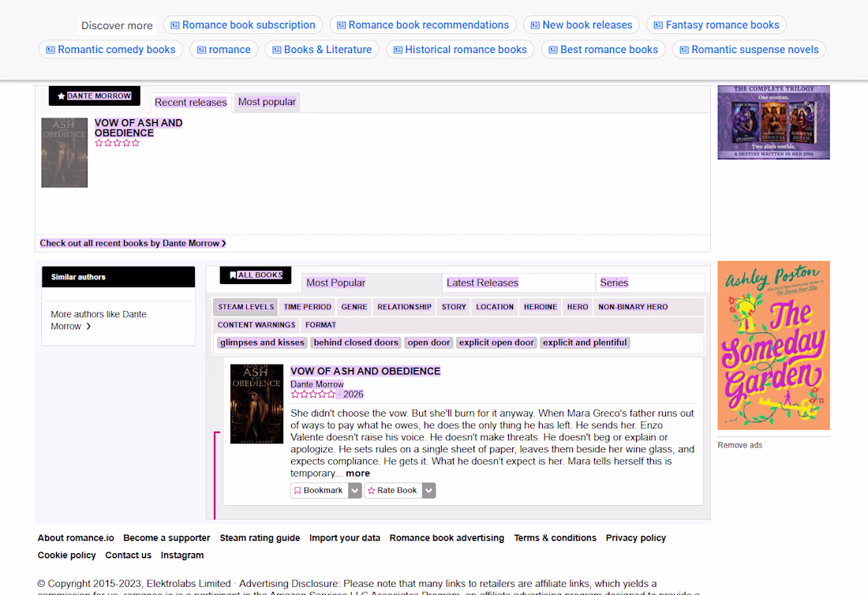Open Rate Book dropdown arrow

[x=429, y=490]
